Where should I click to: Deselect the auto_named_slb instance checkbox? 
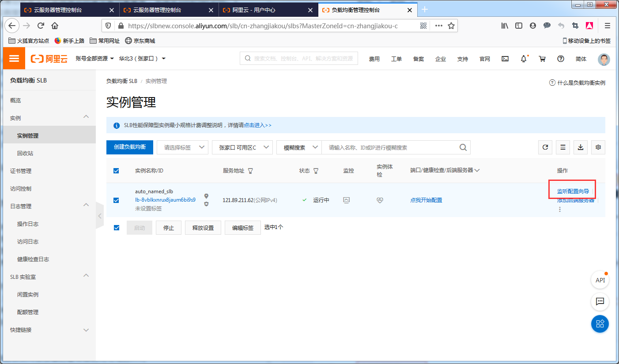coord(116,199)
